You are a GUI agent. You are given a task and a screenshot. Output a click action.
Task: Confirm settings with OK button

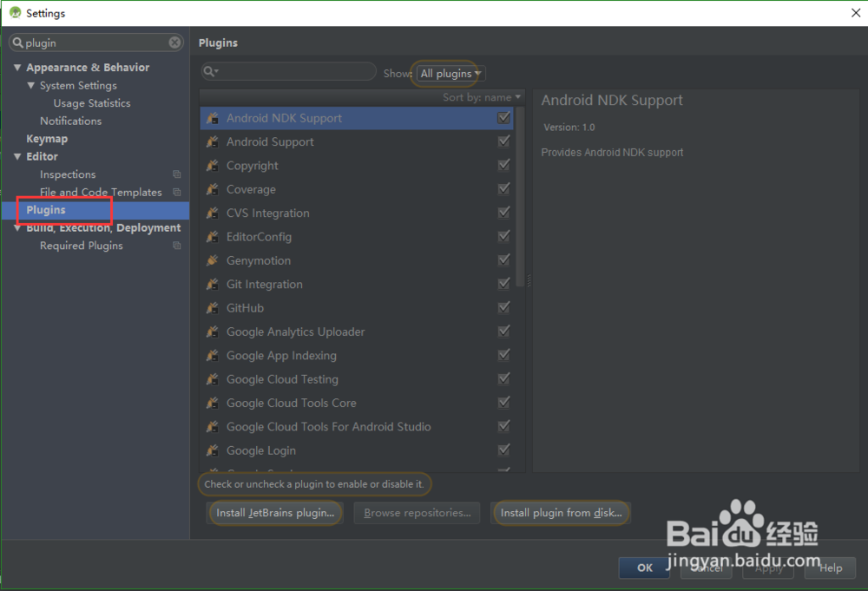[x=644, y=568]
